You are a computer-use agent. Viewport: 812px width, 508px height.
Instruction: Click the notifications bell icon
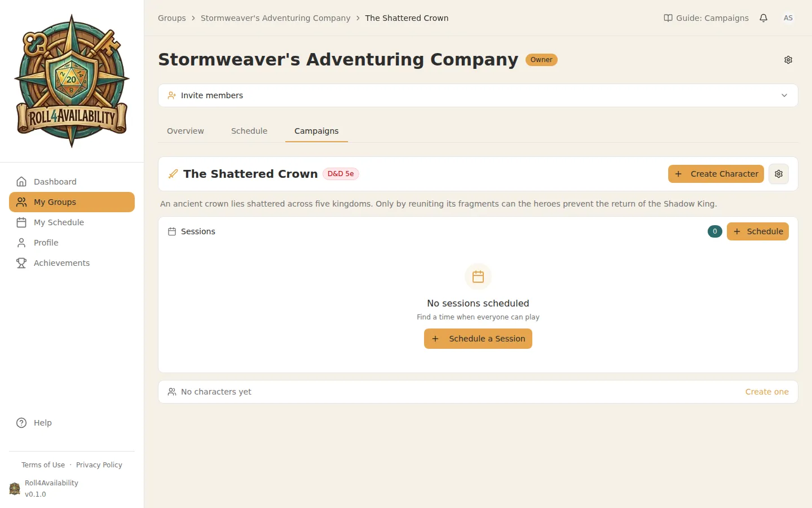tap(764, 18)
